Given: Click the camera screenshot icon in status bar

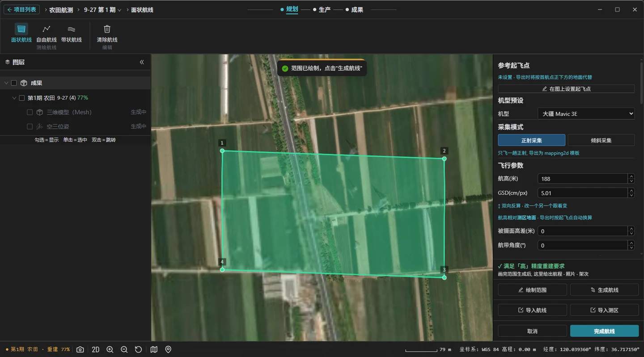Looking at the screenshot, I should pos(80,349).
